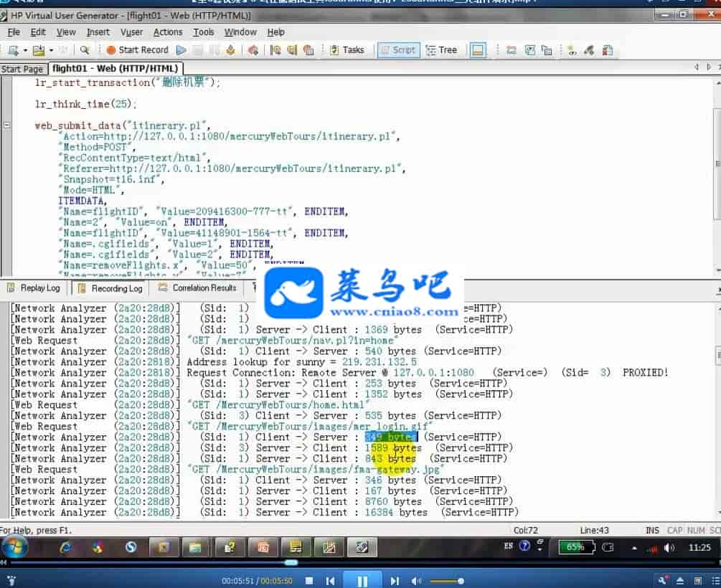The width and height of the screenshot is (721, 588).
Task: Select the Start Page tab
Action: click(x=22, y=69)
